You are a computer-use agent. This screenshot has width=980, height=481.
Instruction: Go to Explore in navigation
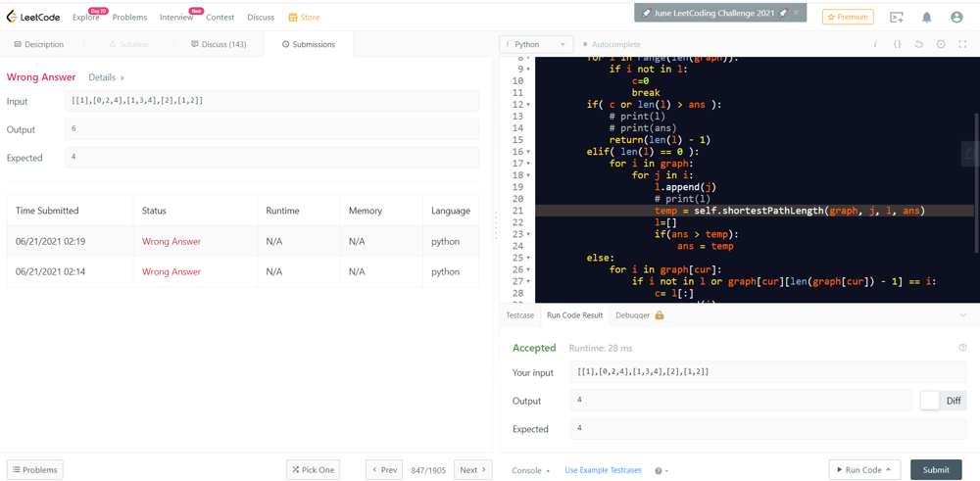click(85, 18)
